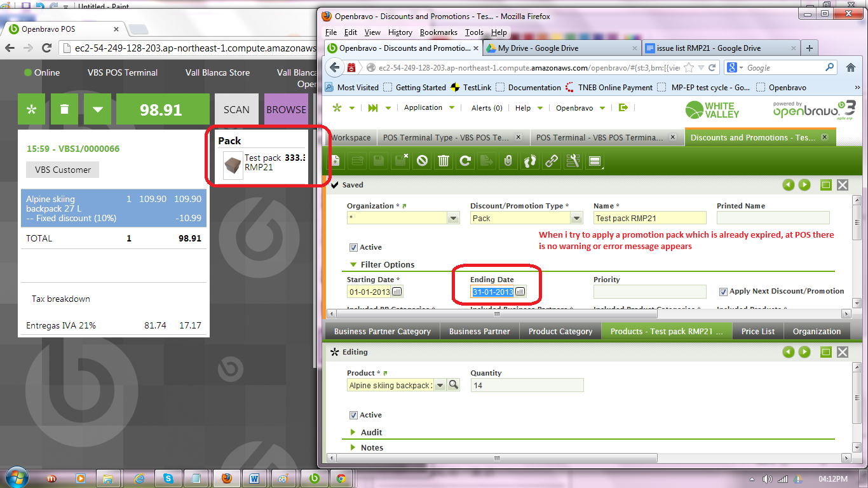The image size is (868, 488).
Task: Click the Test pack RMP21 product thumbnail in POS
Action: 233,166
